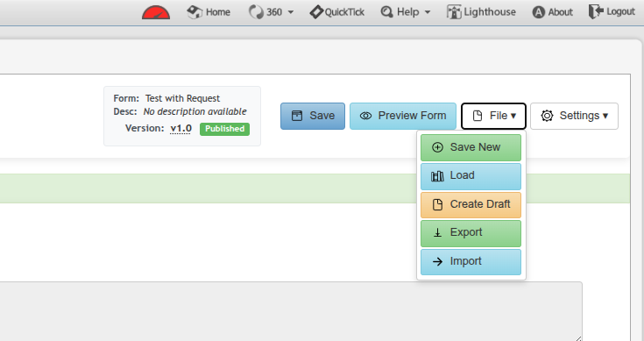Select Create Draft in the File menu
Viewport: 644px width, 341px height.
coord(471,204)
